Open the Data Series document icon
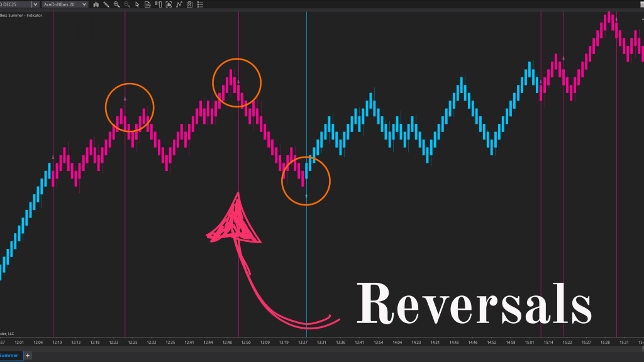This screenshot has height=362, width=644. 147,4
